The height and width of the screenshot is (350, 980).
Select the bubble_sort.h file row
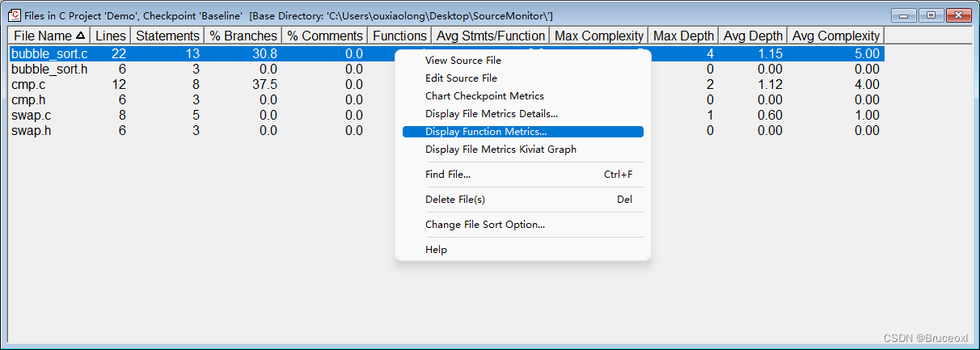click(x=49, y=70)
